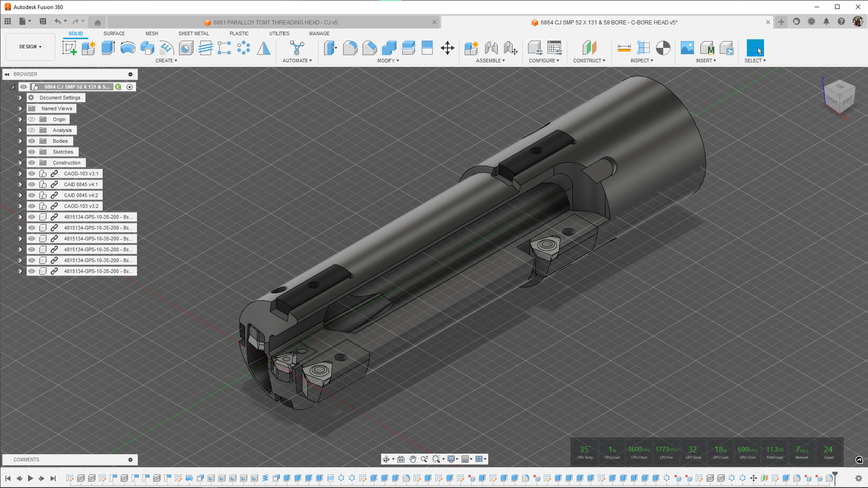This screenshot has height=488, width=868.
Task: Open the DESIGN workspace dropdown
Action: tap(30, 47)
